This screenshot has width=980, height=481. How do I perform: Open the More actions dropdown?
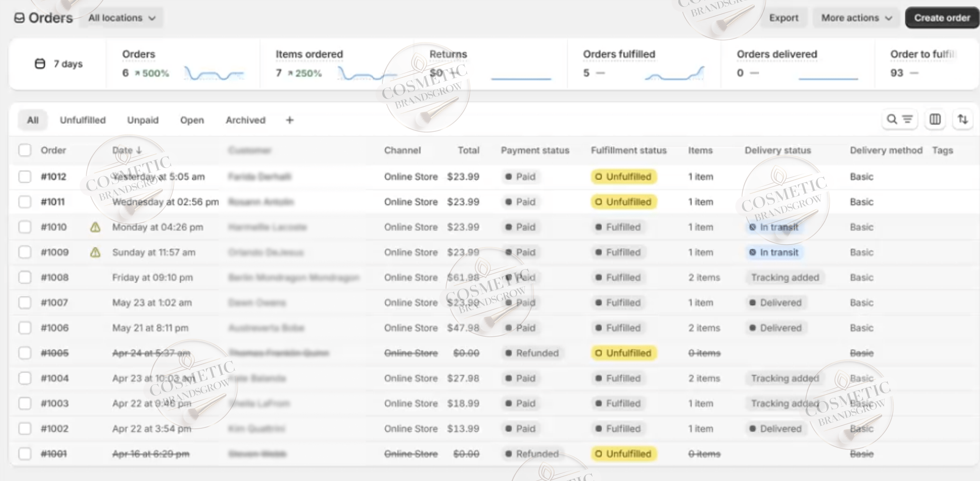pos(856,18)
